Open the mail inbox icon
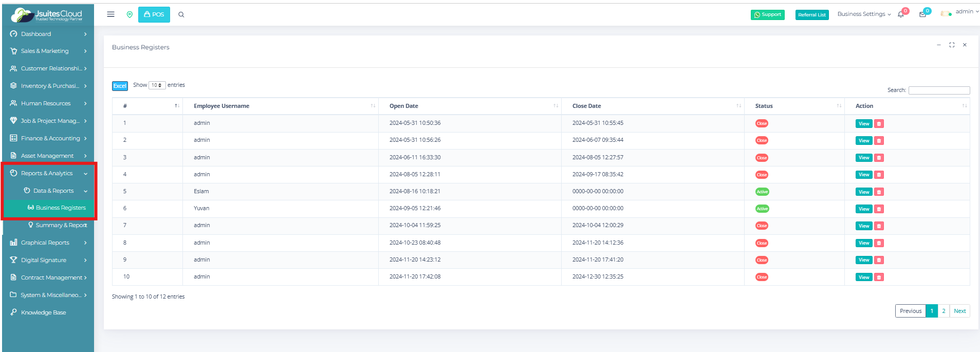Image resolution: width=980 pixels, height=352 pixels. click(x=923, y=14)
